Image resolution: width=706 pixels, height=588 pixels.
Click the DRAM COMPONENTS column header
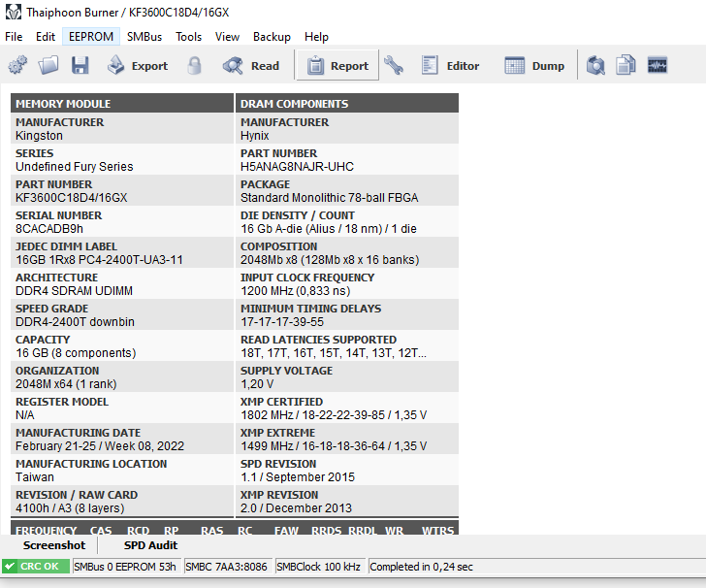tap(347, 103)
